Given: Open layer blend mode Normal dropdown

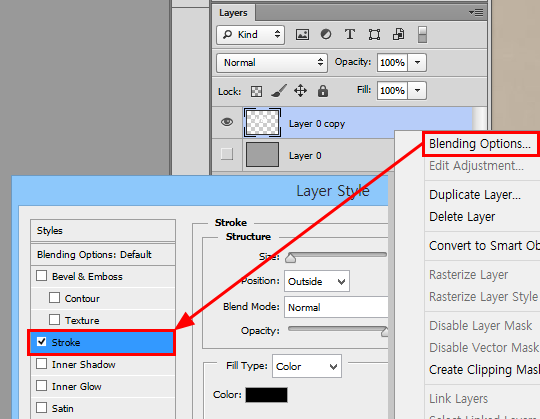Looking at the screenshot, I should pyautogui.click(x=272, y=63).
